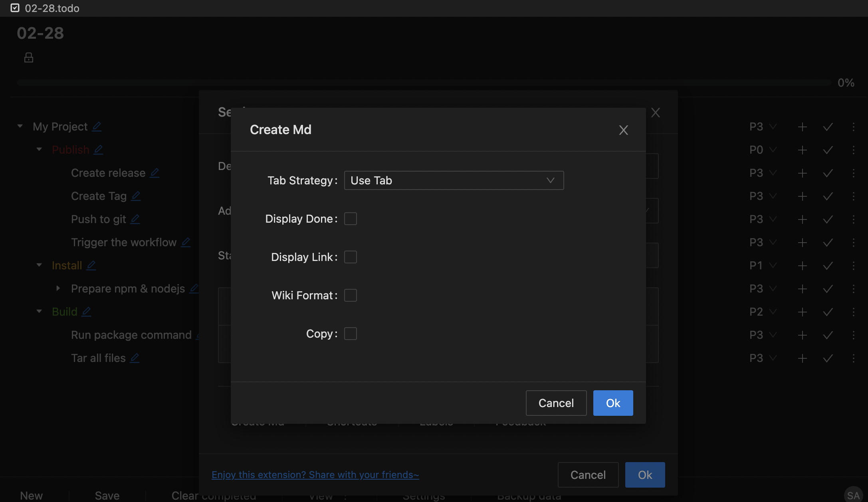Click the checkmark icon on P3 row

point(827,126)
